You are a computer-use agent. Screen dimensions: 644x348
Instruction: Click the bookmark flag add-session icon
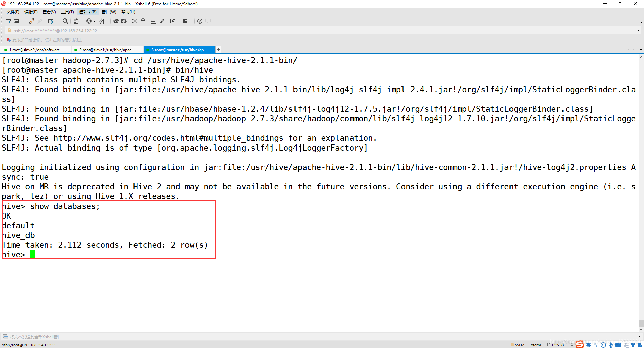pyautogui.click(x=9, y=40)
